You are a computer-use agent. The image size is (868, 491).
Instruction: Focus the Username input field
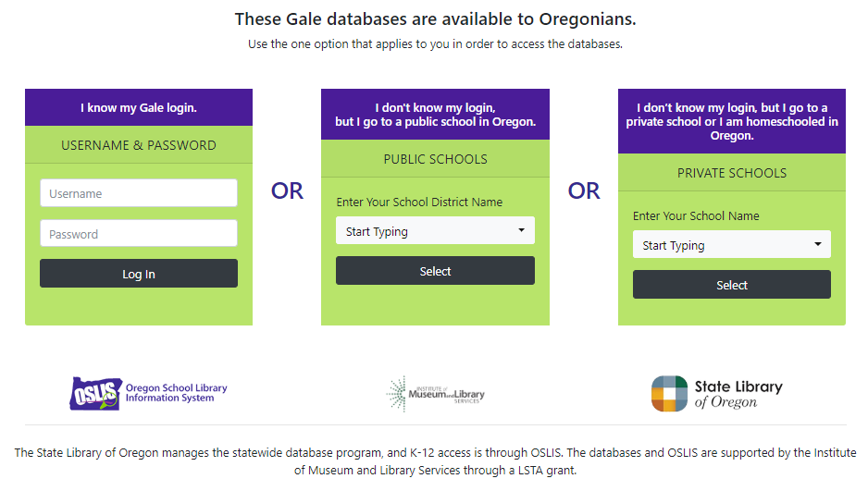(139, 193)
